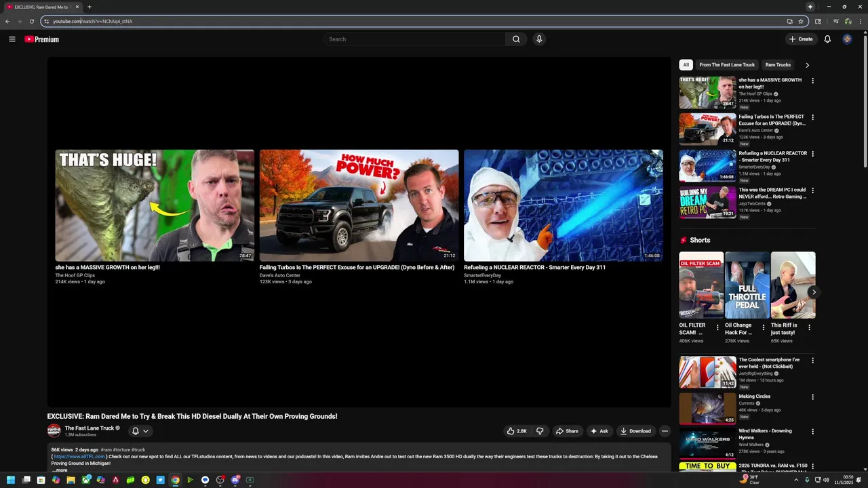Open end-screen nuclear reactor video thumbnail

564,205
